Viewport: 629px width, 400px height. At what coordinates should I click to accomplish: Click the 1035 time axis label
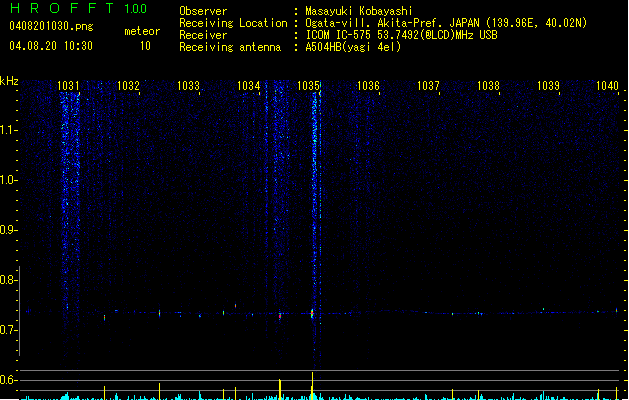[308, 85]
